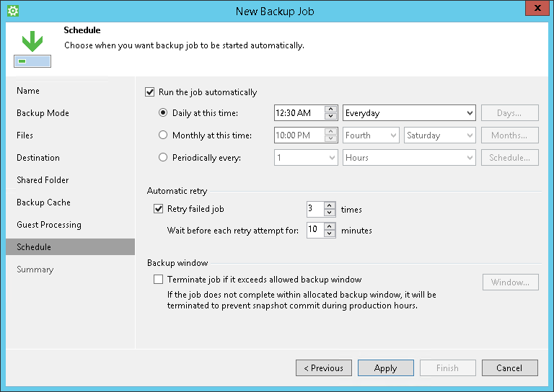Click the green download arrow Schedule icon

[x=32, y=49]
